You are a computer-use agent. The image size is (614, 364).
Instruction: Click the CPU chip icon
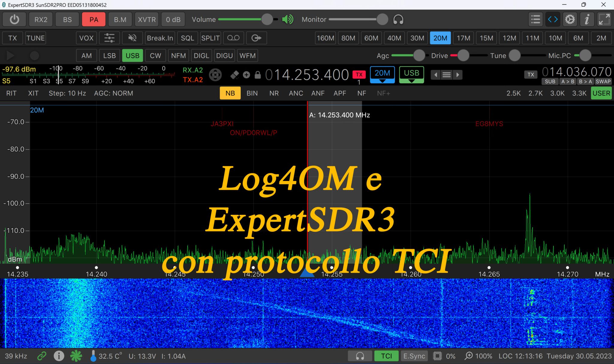point(437,356)
